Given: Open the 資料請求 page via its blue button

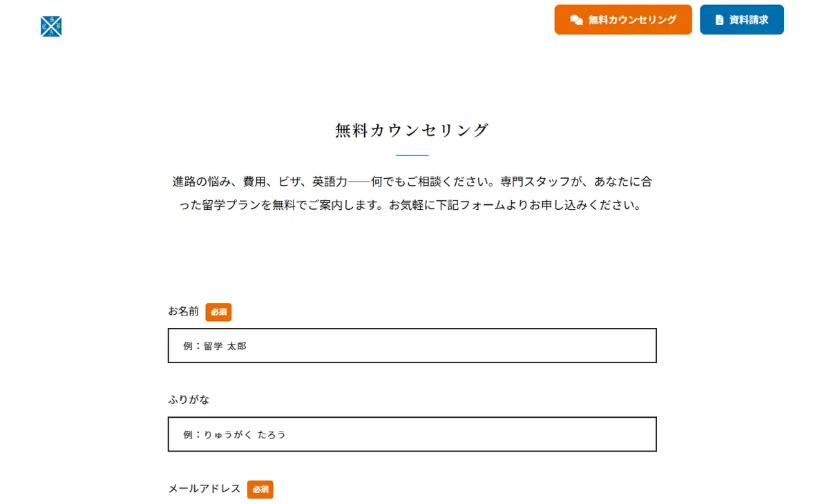Looking at the screenshot, I should (x=742, y=19).
